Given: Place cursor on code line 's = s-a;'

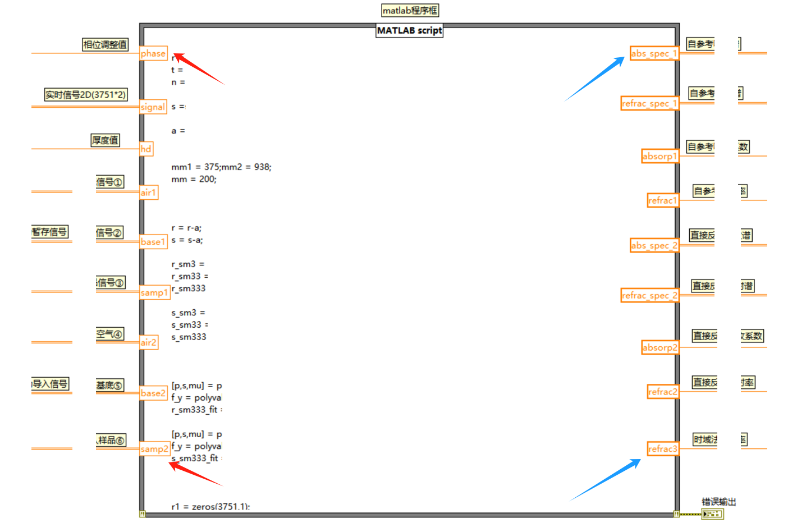Looking at the screenshot, I should point(187,240).
